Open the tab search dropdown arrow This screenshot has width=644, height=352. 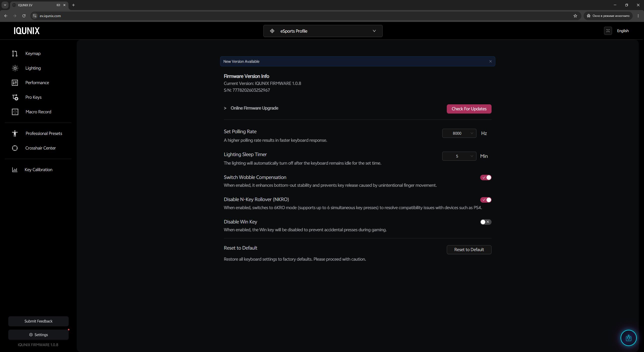[x=5, y=5]
